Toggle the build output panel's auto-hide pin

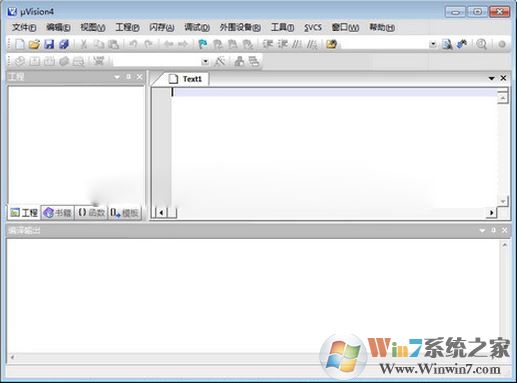coord(494,230)
